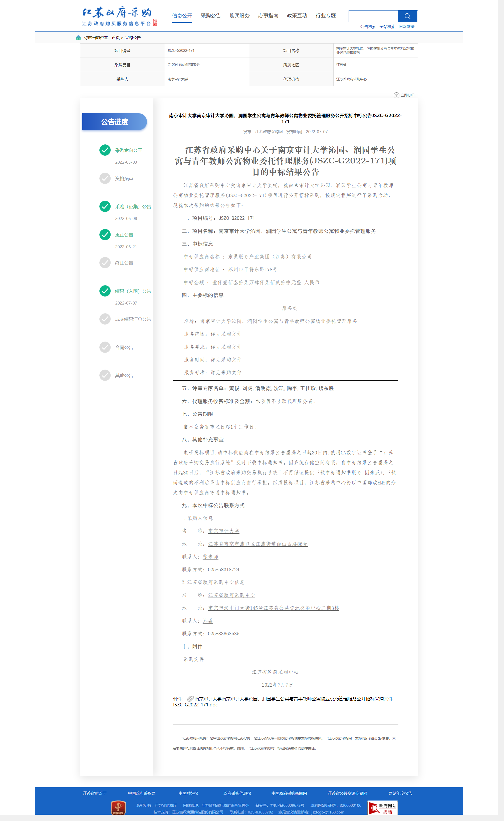Click project number cell JSZC-G2022-171
Viewport: 504px width, 821px height.
click(207, 51)
